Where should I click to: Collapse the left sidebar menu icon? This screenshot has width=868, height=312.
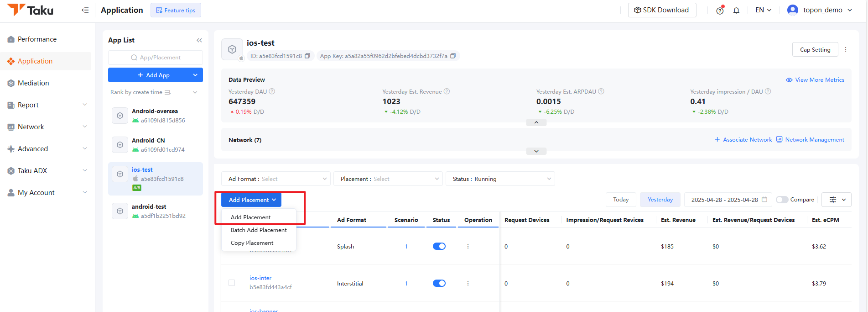click(85, 10)
